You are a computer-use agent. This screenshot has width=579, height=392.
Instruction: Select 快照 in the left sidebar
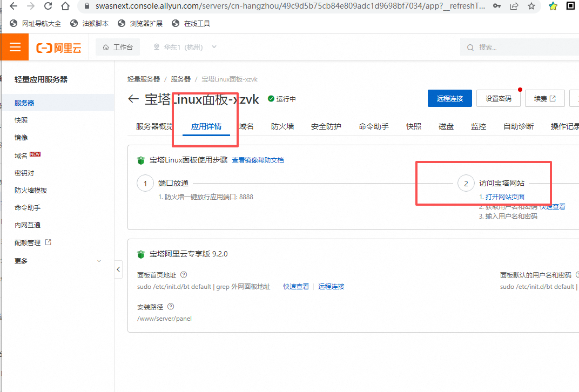tap(22, 120)
